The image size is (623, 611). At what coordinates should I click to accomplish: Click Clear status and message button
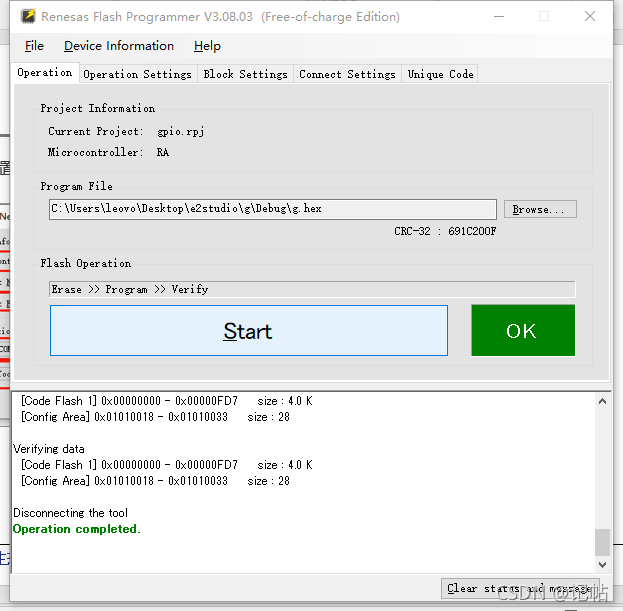(520, 588)
